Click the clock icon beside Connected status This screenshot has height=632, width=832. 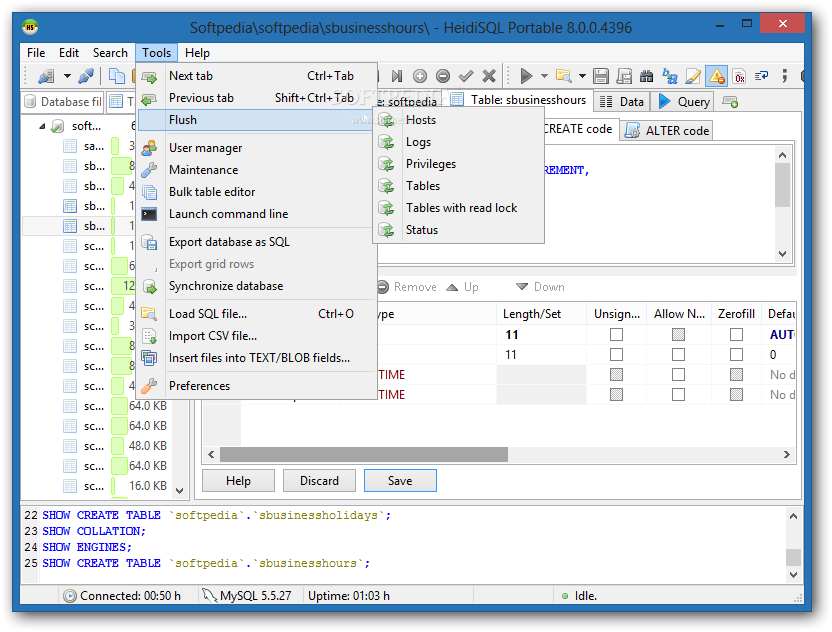70,596
